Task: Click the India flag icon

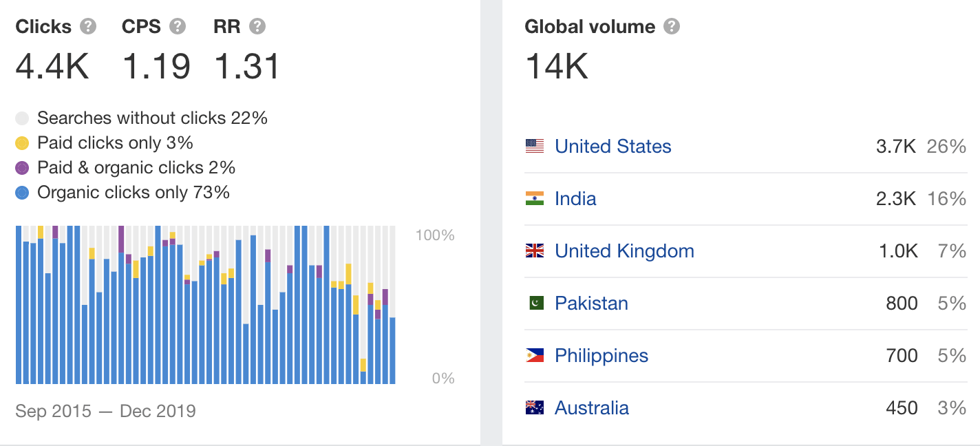Action: click(536, 198)
